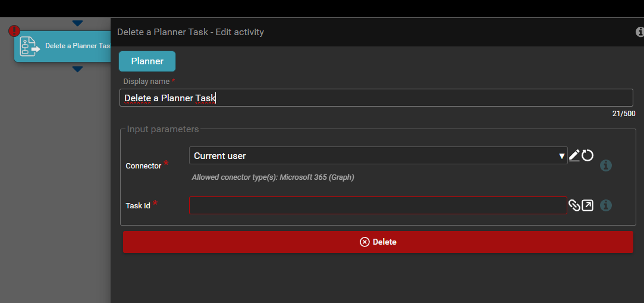The width and height of the screenshot is (644, 303).
Task: Focus the empty Task Id input field
Action: pos(378,205)
